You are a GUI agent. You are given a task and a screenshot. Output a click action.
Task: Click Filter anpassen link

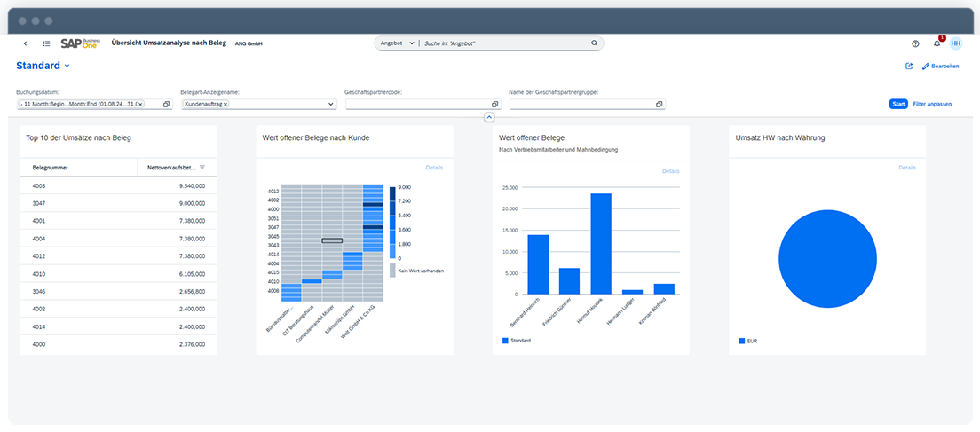click(x=932, y=104)
